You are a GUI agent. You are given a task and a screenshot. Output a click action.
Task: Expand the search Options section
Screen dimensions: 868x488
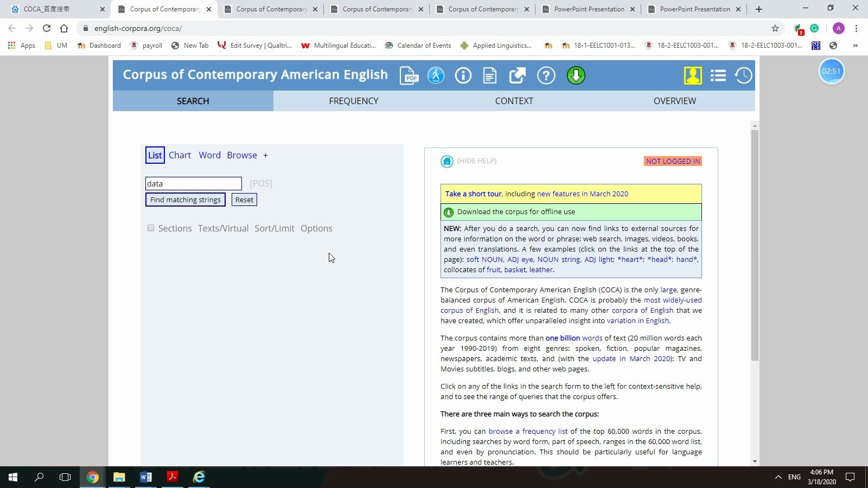[316, 229]
